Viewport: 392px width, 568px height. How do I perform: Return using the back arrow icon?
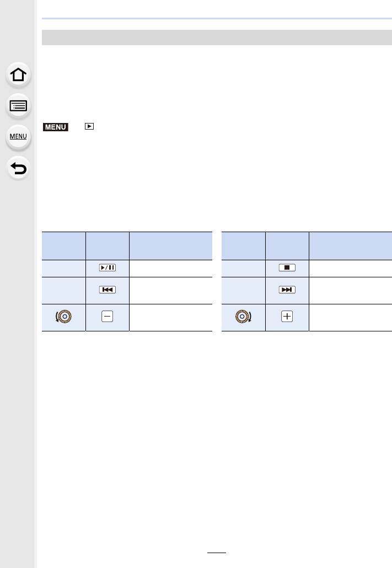pos(19,168)
